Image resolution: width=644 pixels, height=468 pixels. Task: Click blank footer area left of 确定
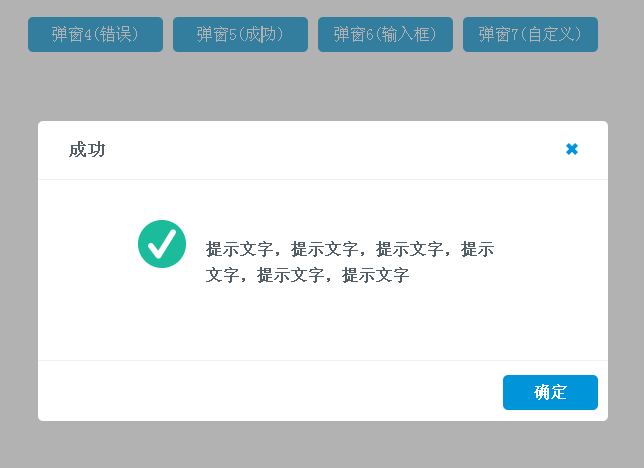point(270,391)
